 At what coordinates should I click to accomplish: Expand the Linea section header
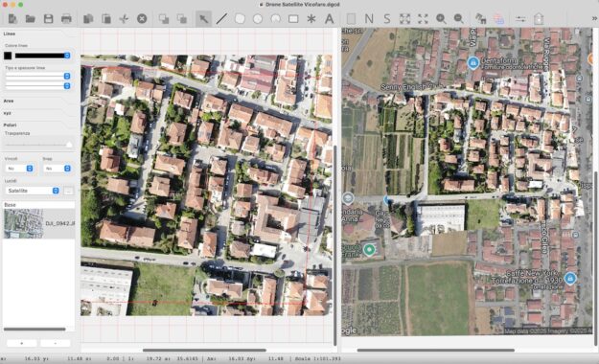point(10,34)
